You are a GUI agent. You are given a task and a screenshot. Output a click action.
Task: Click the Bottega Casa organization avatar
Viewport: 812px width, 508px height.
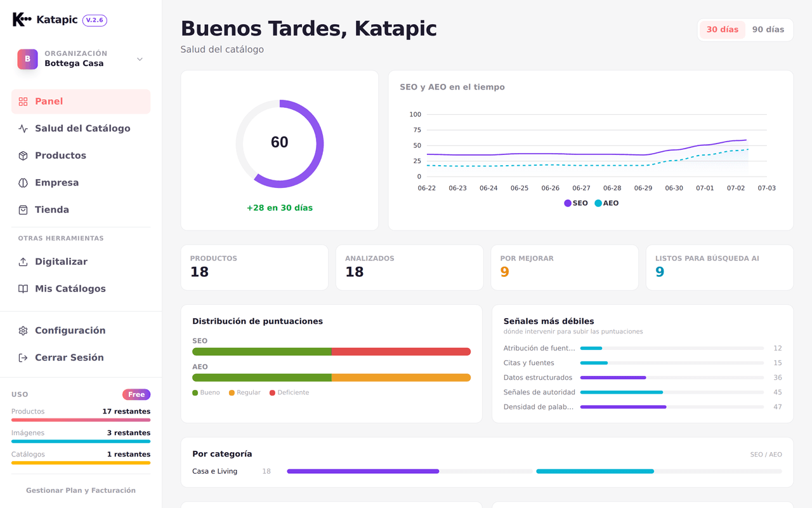click(27, 59)
